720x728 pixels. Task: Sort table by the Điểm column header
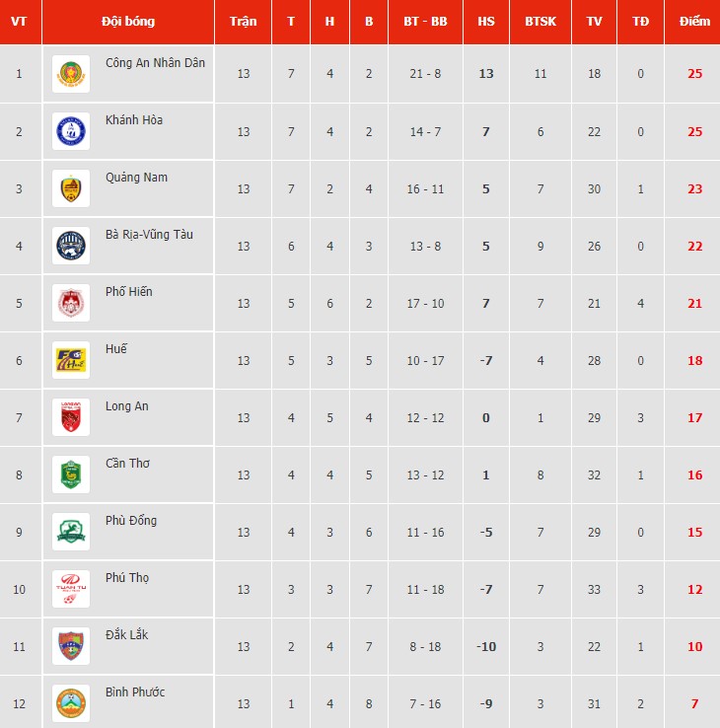pos(694,22)
